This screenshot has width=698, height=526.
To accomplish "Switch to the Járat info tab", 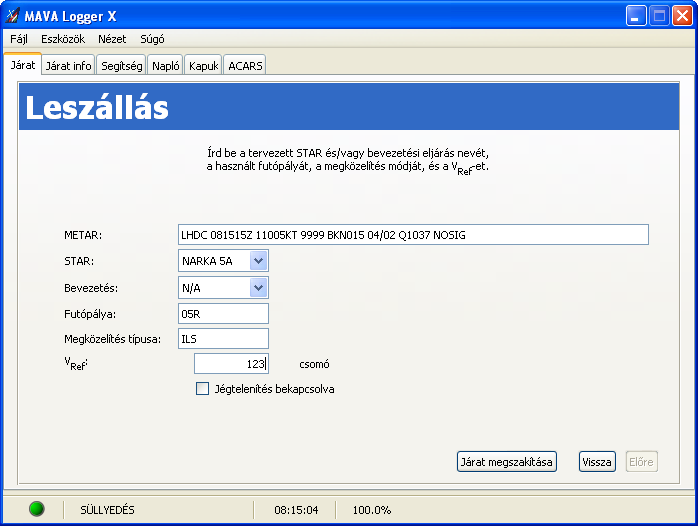I will [69, 66].
